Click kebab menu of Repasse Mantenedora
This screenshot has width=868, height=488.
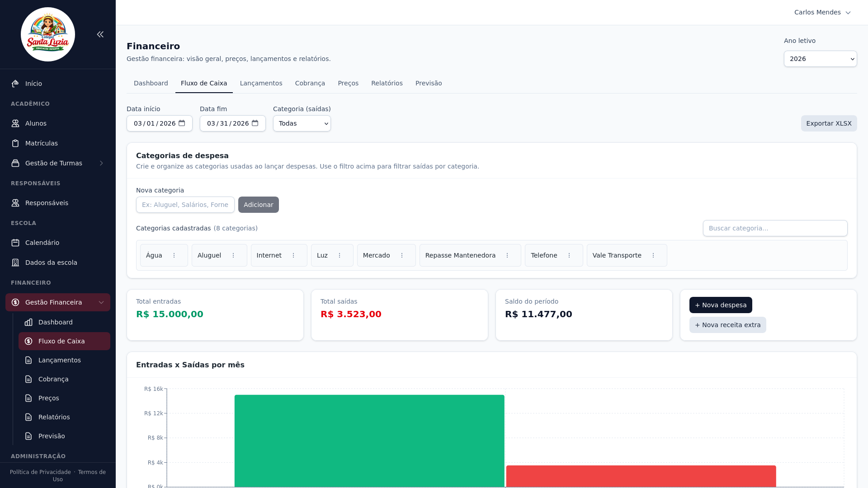pyautogui.click(x=507, y=255)
